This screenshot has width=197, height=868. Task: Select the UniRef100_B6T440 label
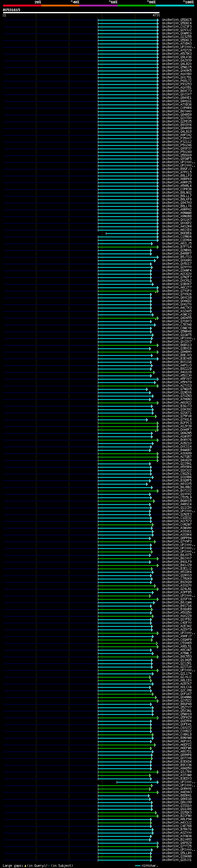177,111
